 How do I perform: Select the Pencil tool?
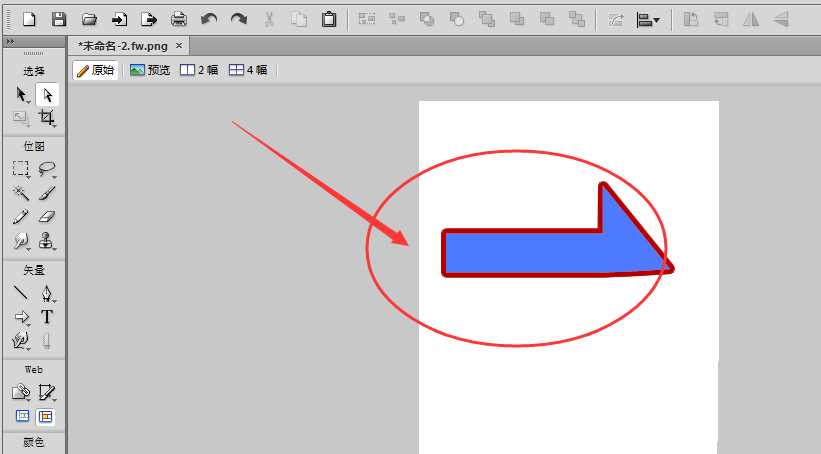pos(21,216)
